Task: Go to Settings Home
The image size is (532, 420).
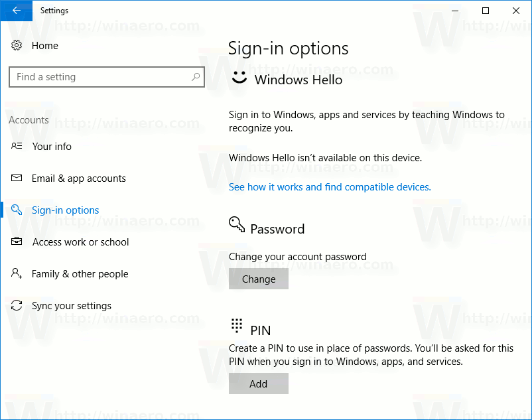Action: point(45,46)
